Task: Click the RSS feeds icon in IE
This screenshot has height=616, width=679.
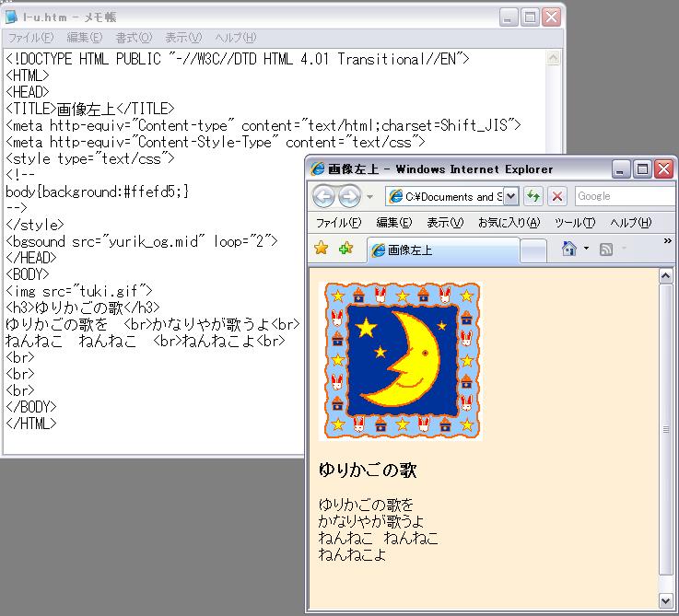Action: pos(606,249)
